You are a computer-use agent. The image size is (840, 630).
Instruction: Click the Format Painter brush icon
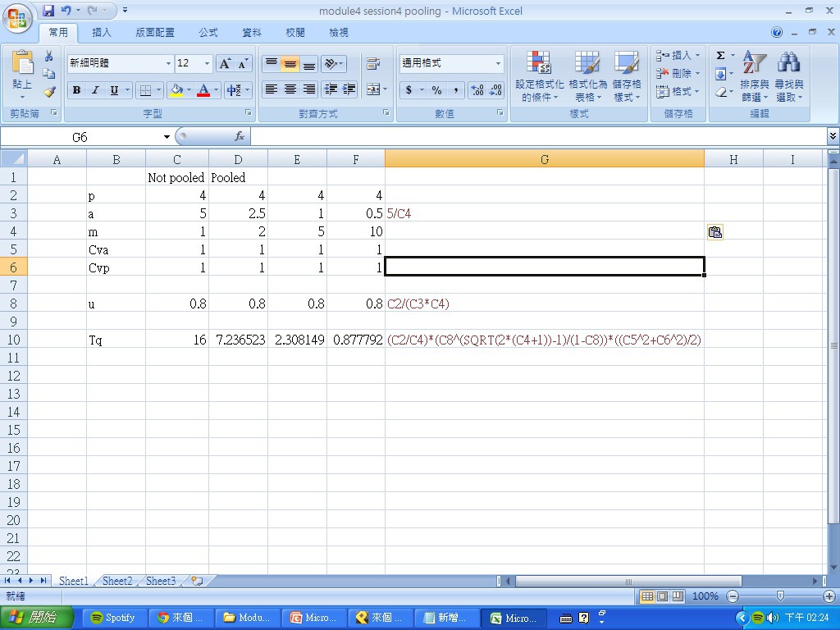coord(49,92)
